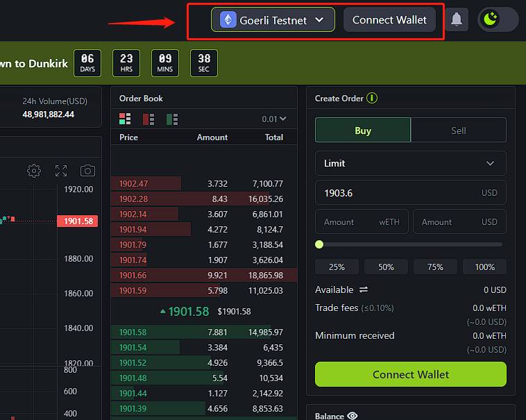Show only buy orders in order book
Screen dimensions: 526x420
172,119
